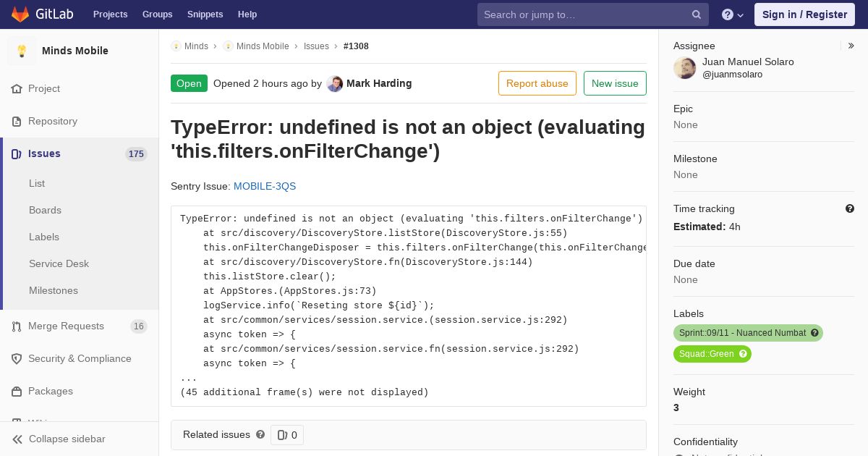Select the Sprint::09/11 Nuanced Numbat label

[742, 333]
